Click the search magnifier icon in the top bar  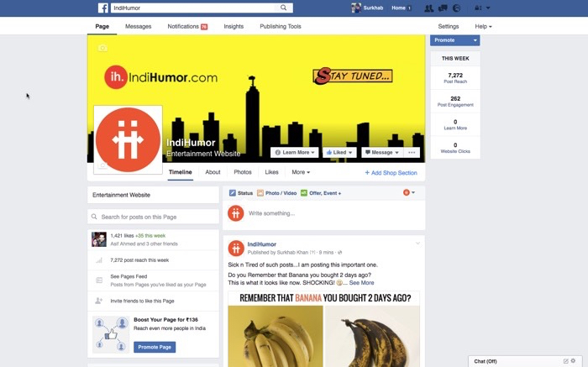284,8
